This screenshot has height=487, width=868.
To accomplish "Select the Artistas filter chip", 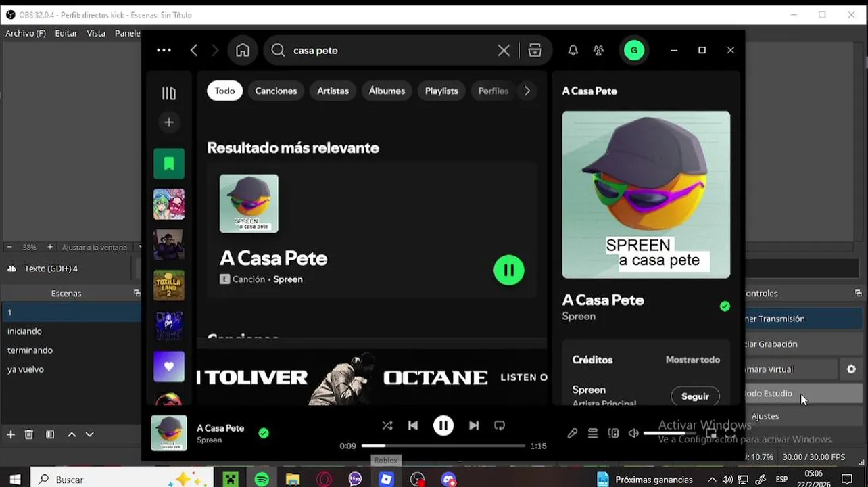I will pyautogui.click(x=333, y=91).
